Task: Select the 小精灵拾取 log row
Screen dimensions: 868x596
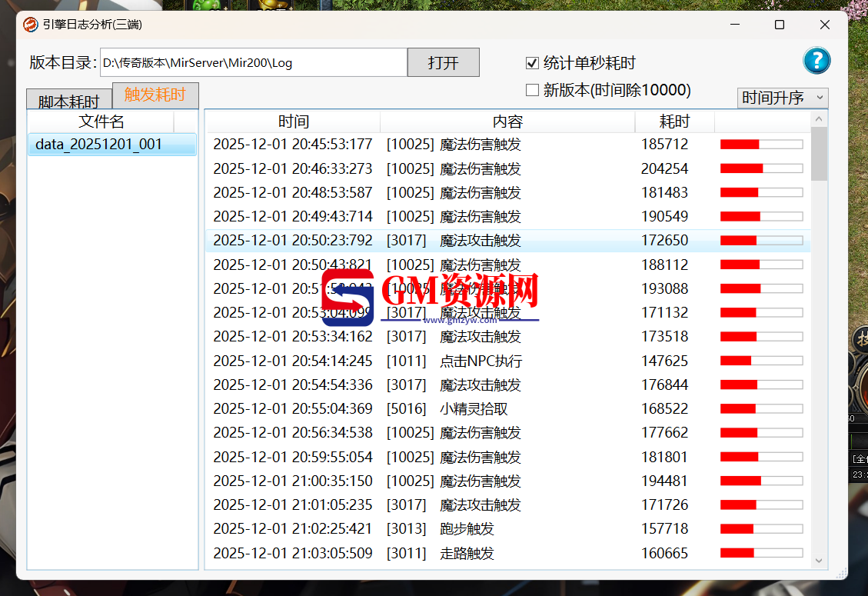Action: (x=474, y=409)
